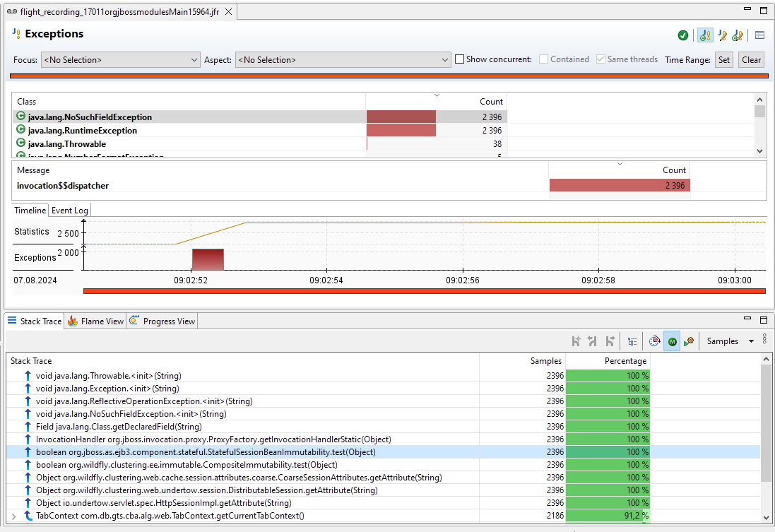The width and height of the screenshot is (775, 532).
Task: Open the table settings icon in Exceptions header
Action: tap(759, 35)
